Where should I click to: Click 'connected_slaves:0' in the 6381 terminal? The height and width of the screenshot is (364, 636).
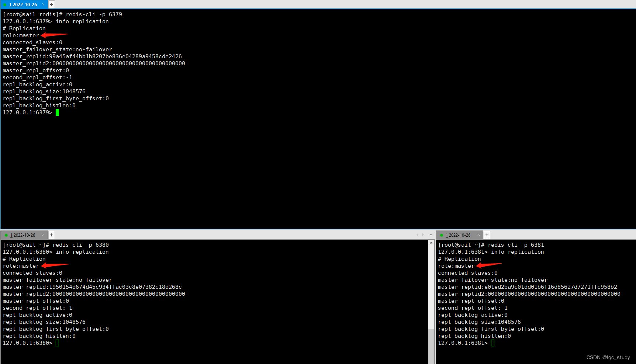click(x=468, y=273)
